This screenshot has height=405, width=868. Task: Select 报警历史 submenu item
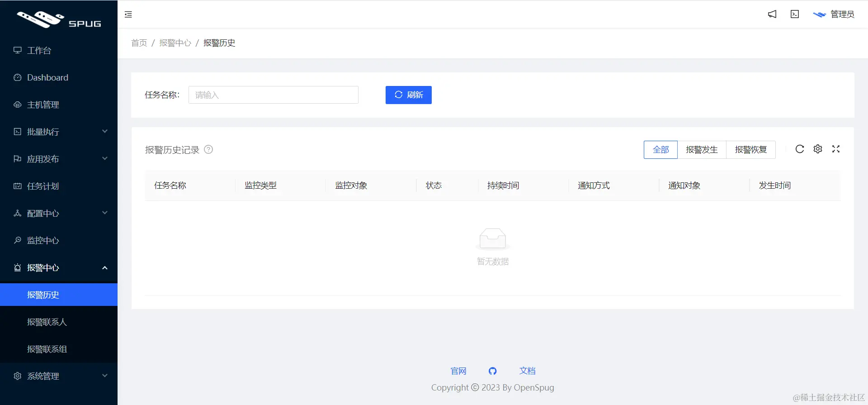tap(59, 295)
